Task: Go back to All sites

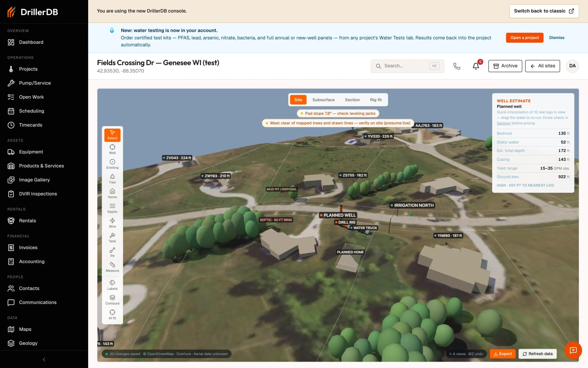Action: pyautogui.click(x=542, y=66)
